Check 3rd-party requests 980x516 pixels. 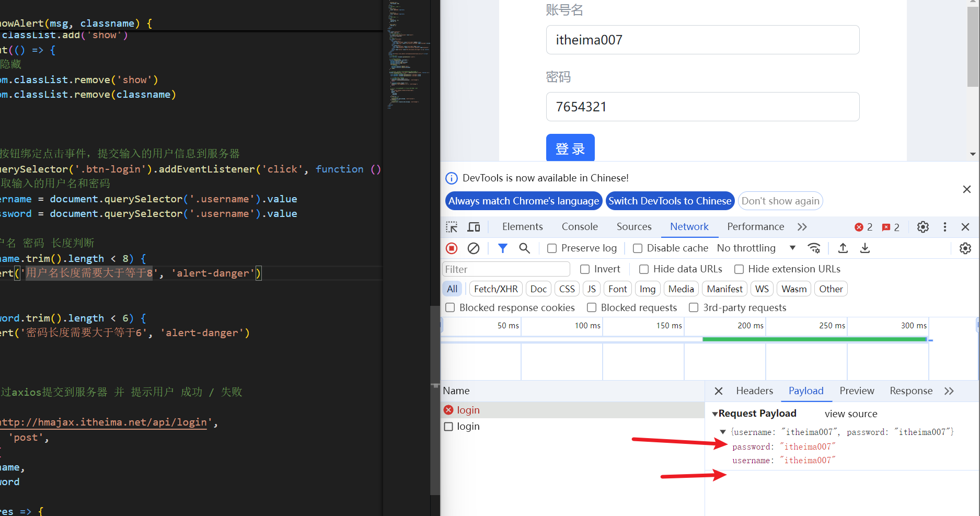694,308
